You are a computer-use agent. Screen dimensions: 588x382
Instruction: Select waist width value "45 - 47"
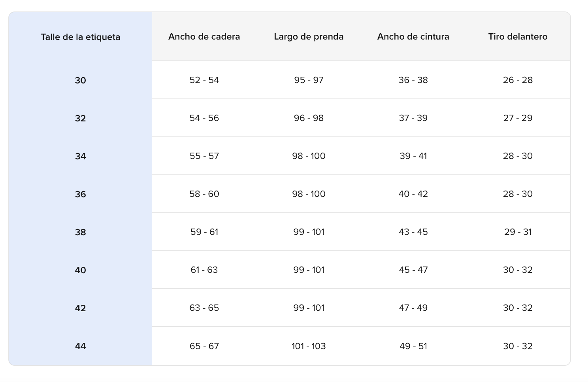pyautogui.click(x=413, y=270)
